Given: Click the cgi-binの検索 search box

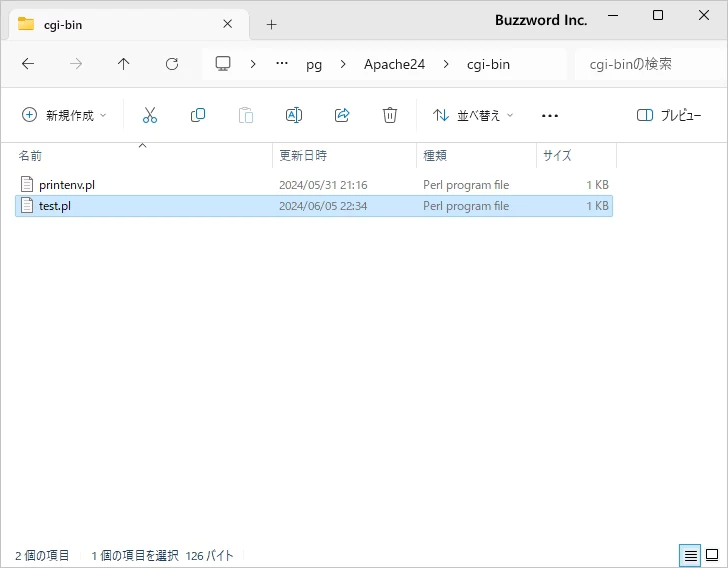Looking at the screenshot, I should [645, 64].
